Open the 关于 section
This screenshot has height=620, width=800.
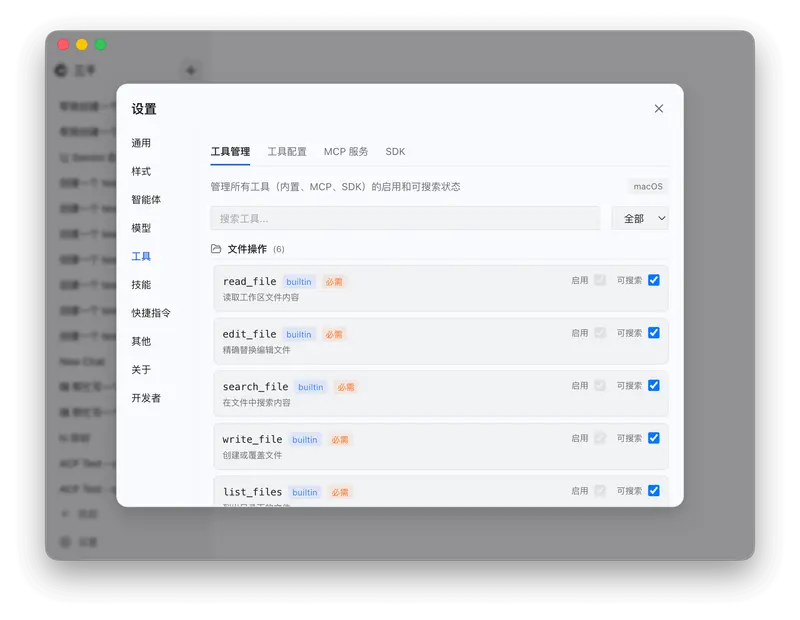[x=140, y=369]
